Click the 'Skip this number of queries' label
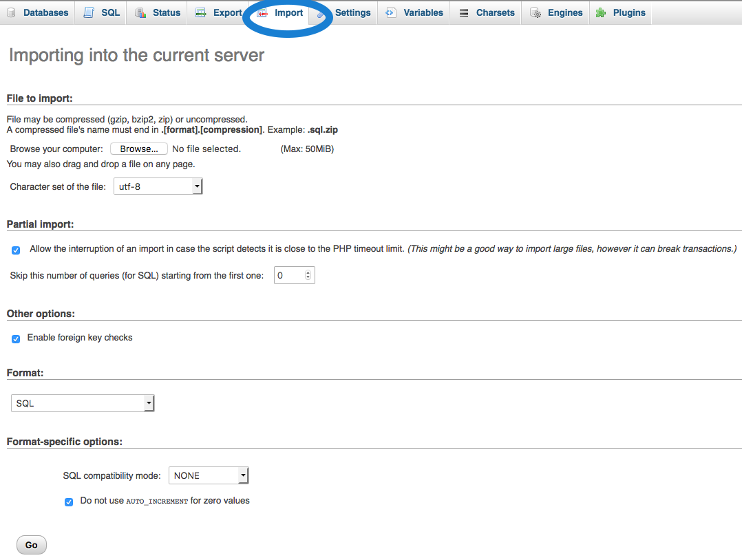Image resolution: width=742 pixels, height=560 pixels. tap(137, 275)
